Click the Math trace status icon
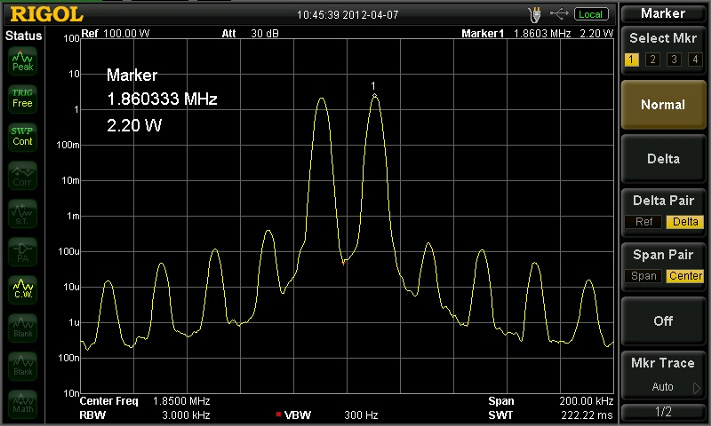The height and width of the screenshot is (426, 711). pyautogui.click(x=22, y=405)
